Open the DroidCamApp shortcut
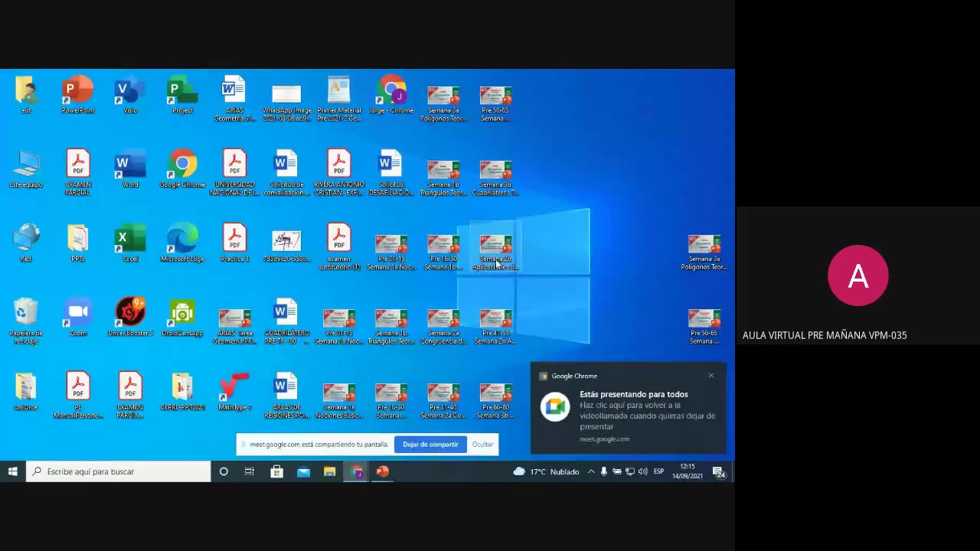The width and height of the screenshot is (980, 551). point(182,318)
